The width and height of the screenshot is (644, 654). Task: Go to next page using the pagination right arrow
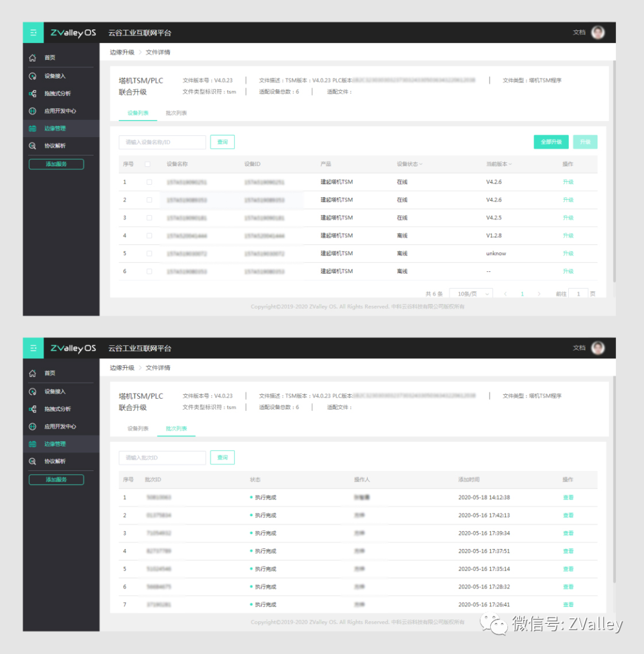539,294
